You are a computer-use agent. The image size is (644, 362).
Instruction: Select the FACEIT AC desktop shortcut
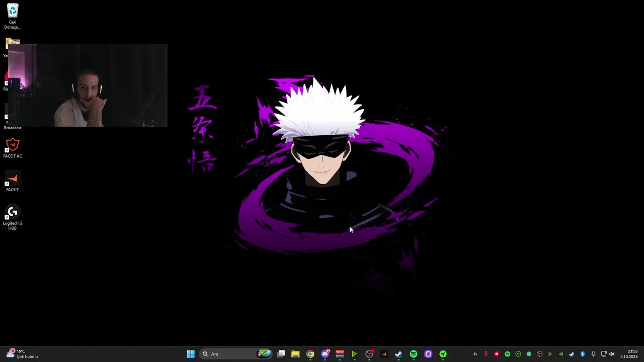tap(13, 148)
